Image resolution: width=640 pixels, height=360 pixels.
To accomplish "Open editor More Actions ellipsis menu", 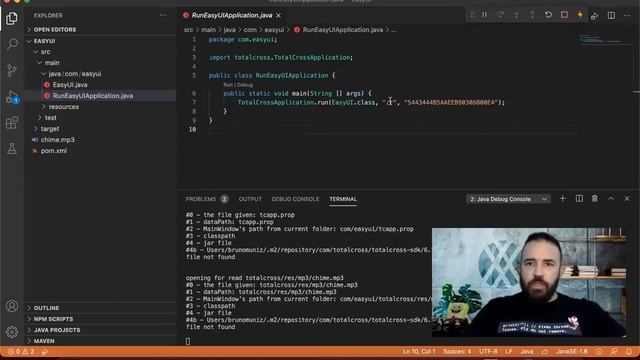I will point(627,16).
